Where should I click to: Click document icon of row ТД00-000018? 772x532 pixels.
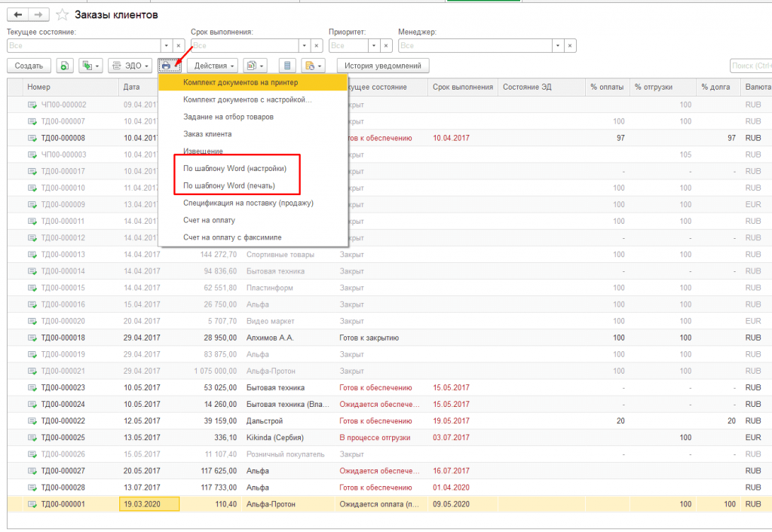(x=32, y=338)
